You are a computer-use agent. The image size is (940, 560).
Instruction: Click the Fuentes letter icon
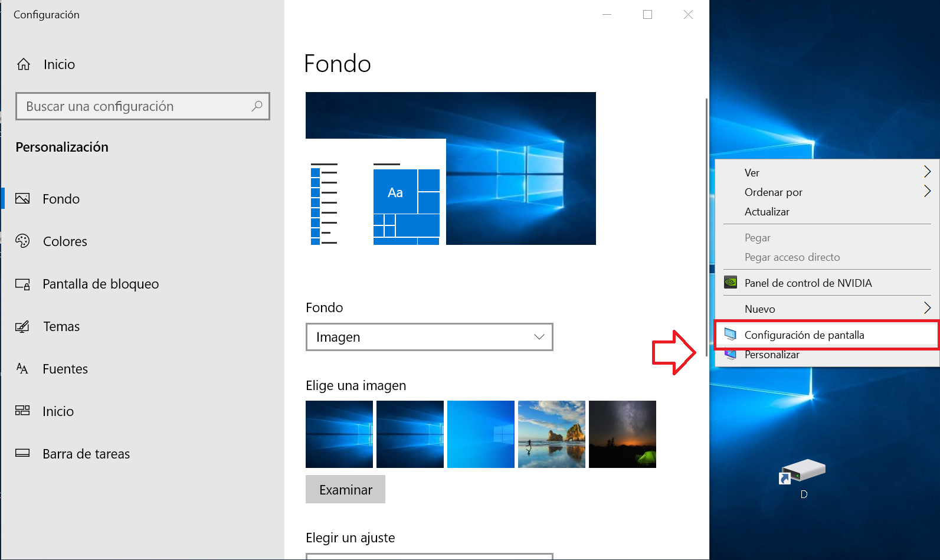(x=22, y=369)
